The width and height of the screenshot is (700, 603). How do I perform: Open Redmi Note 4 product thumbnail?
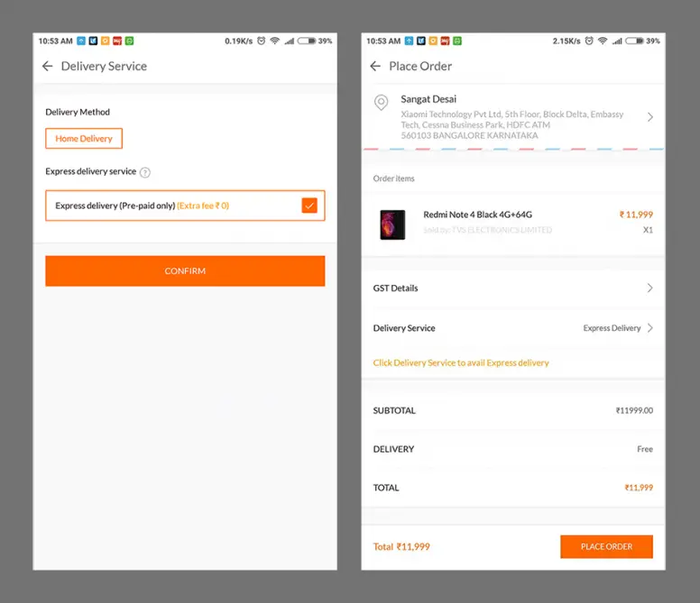(x=392, y=224)
